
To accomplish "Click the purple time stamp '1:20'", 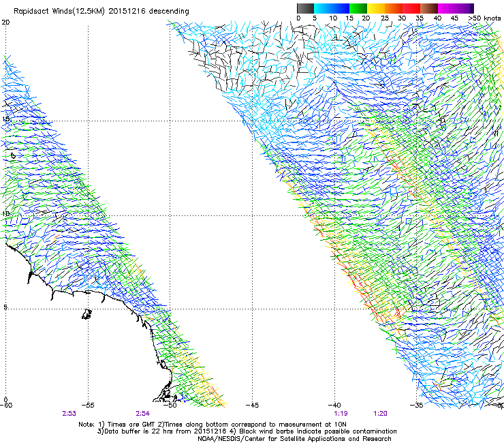I will [380, 414].
